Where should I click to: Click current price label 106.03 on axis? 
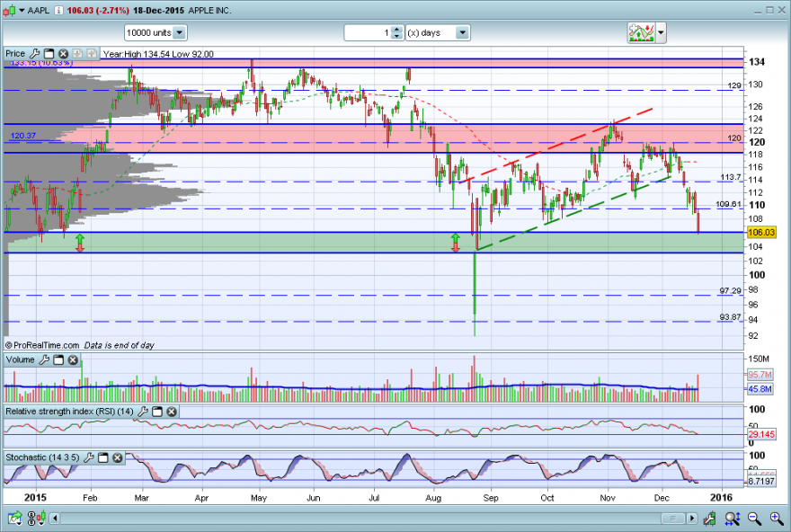click(x=761, y=232)
